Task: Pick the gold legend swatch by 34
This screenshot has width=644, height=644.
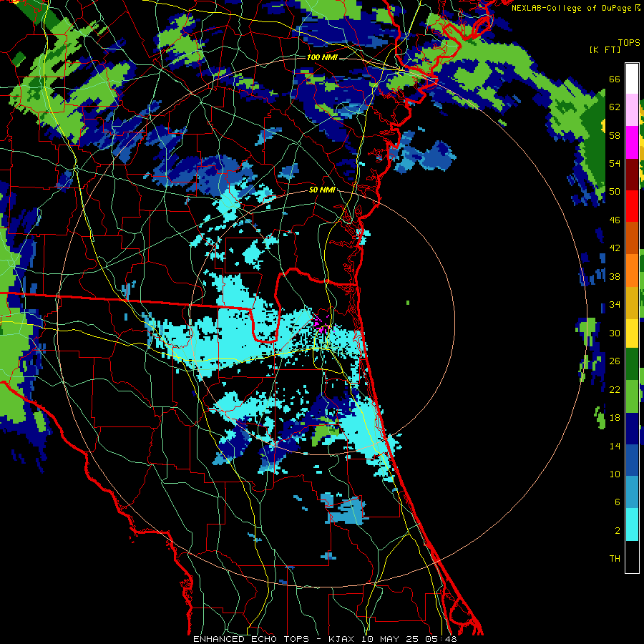Action: (632, 302)
